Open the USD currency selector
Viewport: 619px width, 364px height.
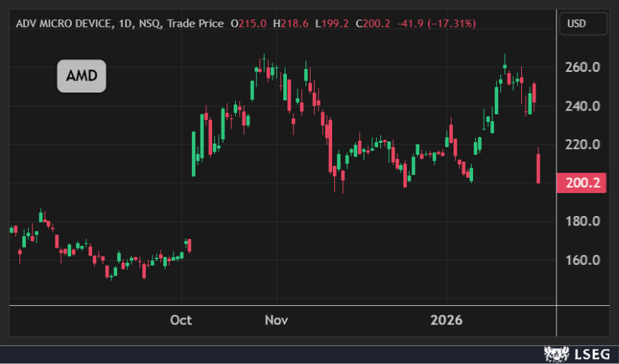pos(577,24)
